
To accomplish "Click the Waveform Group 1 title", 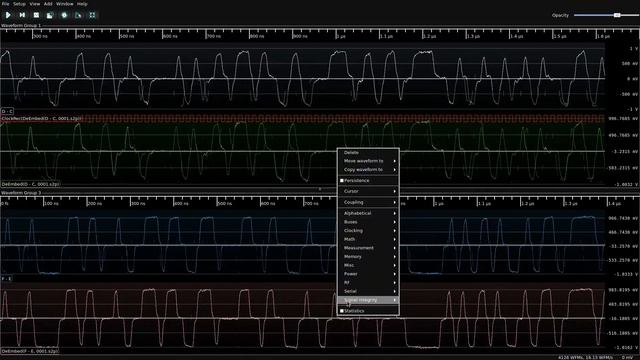I will (x=21, y=25).
